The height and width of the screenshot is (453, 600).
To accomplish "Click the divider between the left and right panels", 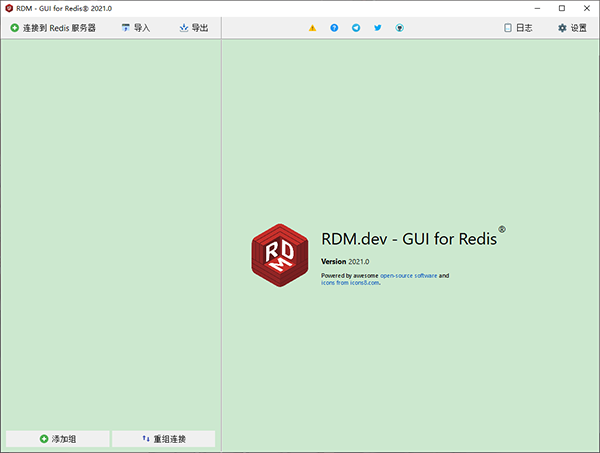I will click(x=221, y=240).
